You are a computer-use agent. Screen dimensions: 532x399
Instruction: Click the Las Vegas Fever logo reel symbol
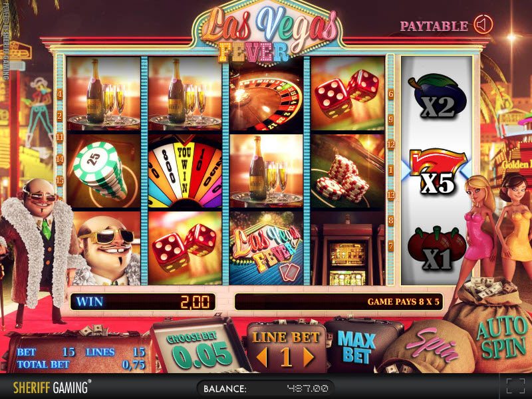coord(267,248)
